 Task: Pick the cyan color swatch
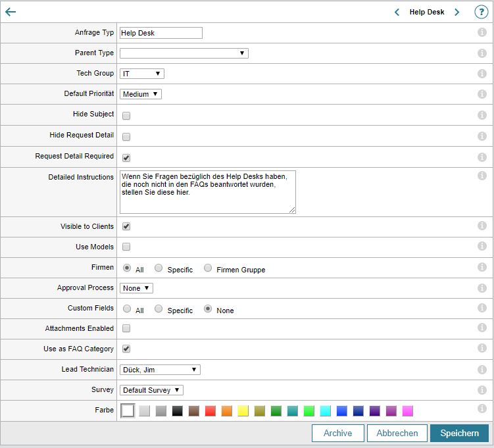pos(326,411)
